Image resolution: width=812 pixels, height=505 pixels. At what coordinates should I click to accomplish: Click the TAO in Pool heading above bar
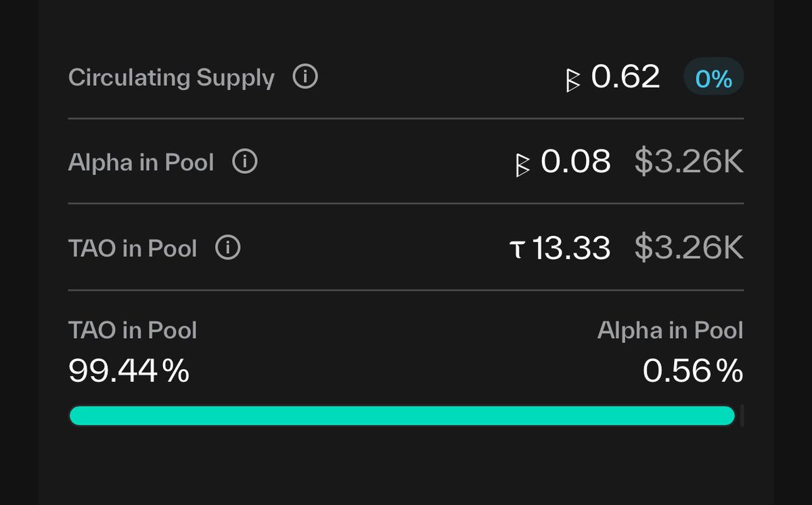[x=133, y=330]
